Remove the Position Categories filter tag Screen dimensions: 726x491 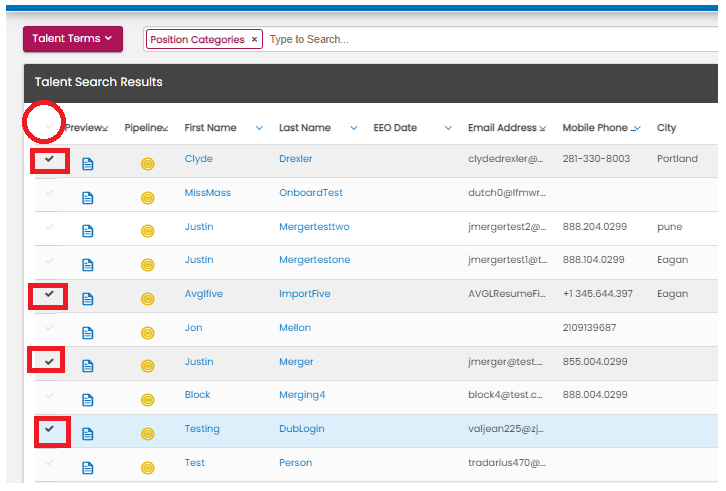click(x=254, y=39)
